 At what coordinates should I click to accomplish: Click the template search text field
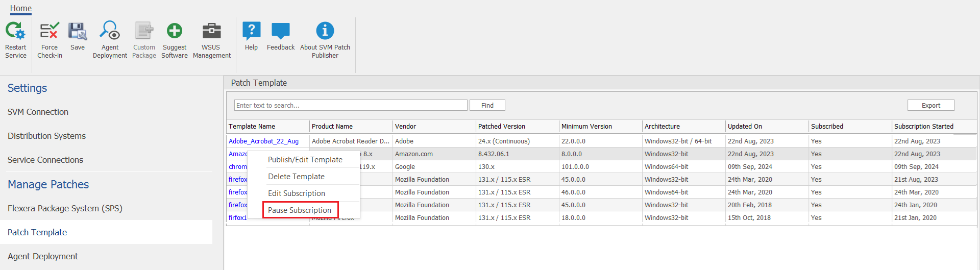(x=350, y=105)
